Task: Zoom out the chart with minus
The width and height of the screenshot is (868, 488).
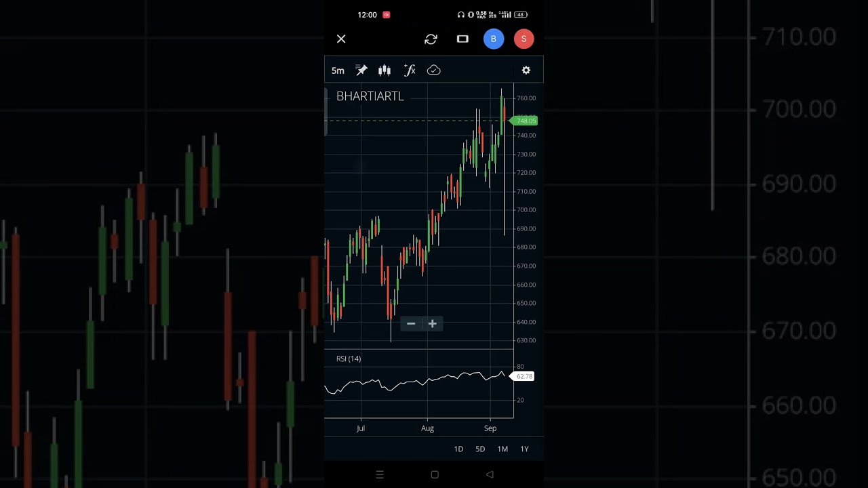Action: pos(411,324)
